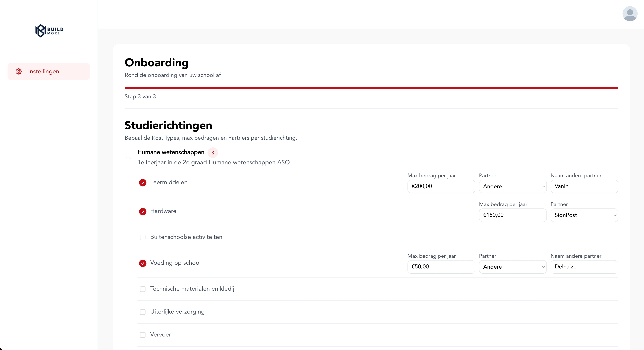Image resolution: width=644 pixels, height=350 pixels.
Task: Enable Buitenschoolse activiteiten checkbox
Action: click(143, 237)
